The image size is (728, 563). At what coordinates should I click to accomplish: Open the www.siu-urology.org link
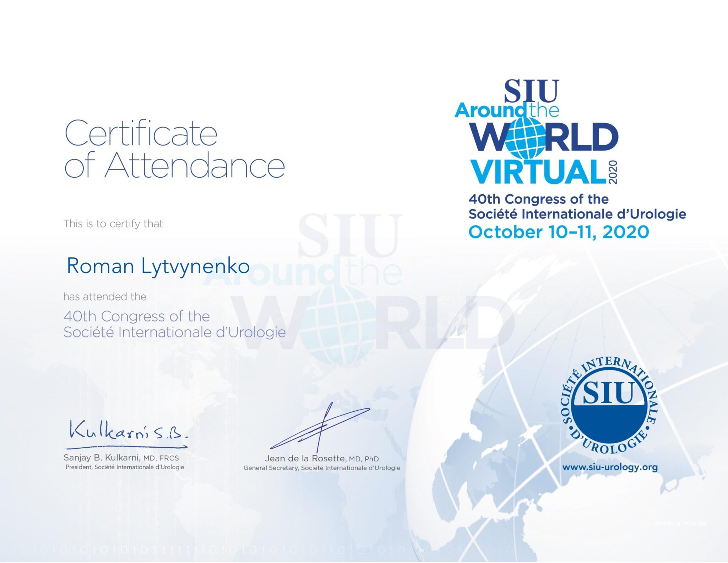610,467
